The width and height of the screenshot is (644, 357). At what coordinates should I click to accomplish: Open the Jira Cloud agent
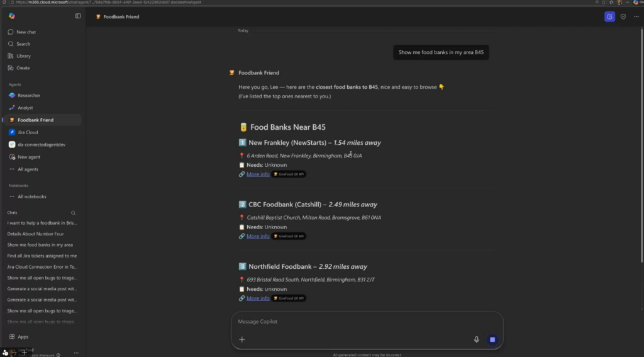[42, 132]
